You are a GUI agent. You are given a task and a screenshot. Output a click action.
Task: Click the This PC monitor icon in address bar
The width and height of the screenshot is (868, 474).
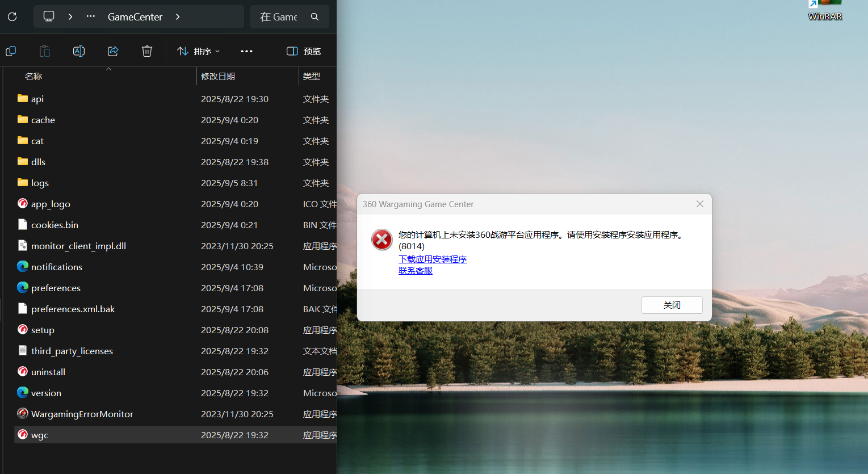(x=49, y=16)
